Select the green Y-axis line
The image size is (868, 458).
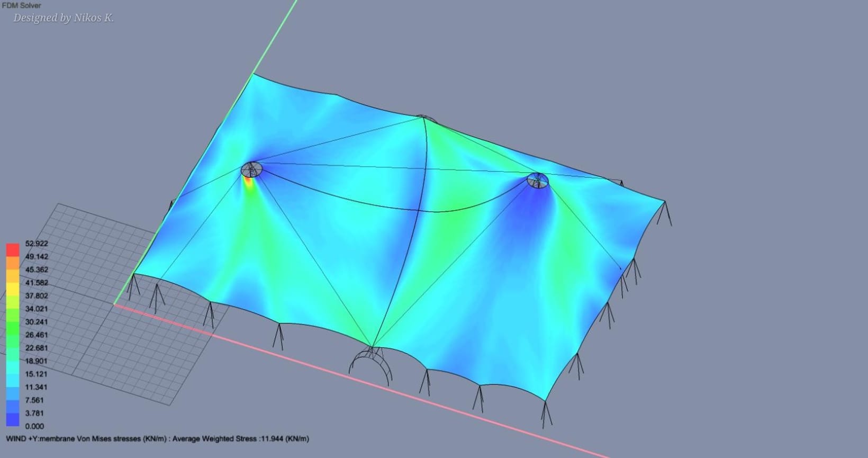click(275, 37)
